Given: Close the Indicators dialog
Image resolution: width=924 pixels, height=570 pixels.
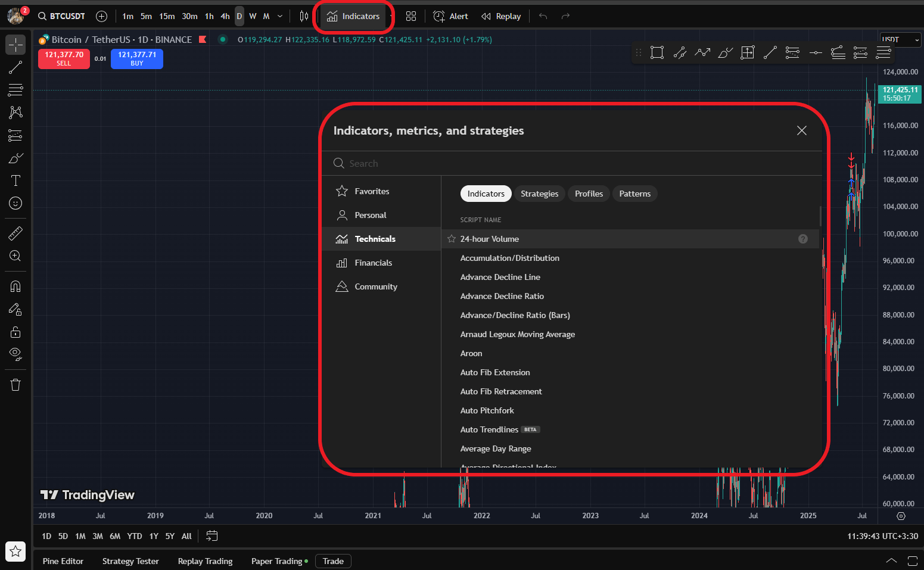Looking at the screenshot, I should pos(802,130).
